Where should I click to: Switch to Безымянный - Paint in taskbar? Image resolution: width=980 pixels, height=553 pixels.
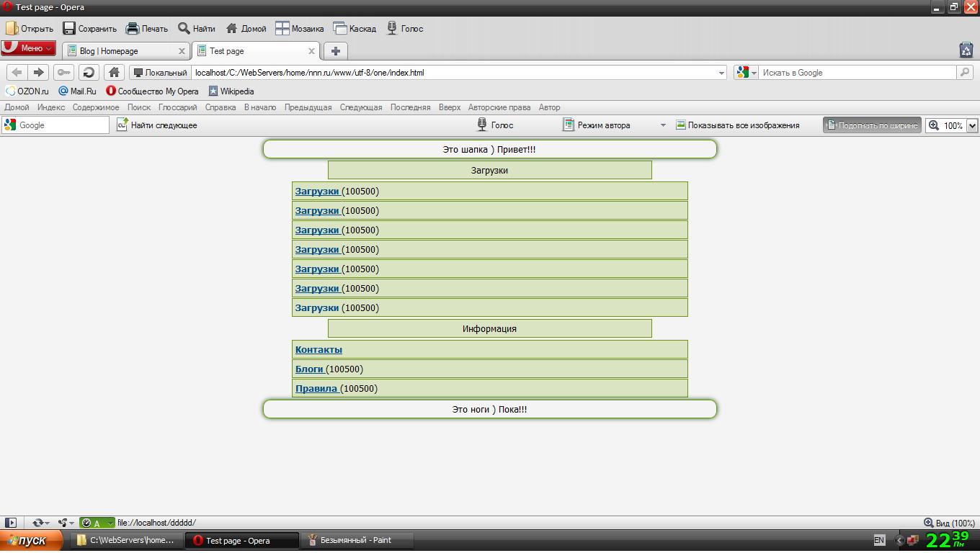coord(356,540)
